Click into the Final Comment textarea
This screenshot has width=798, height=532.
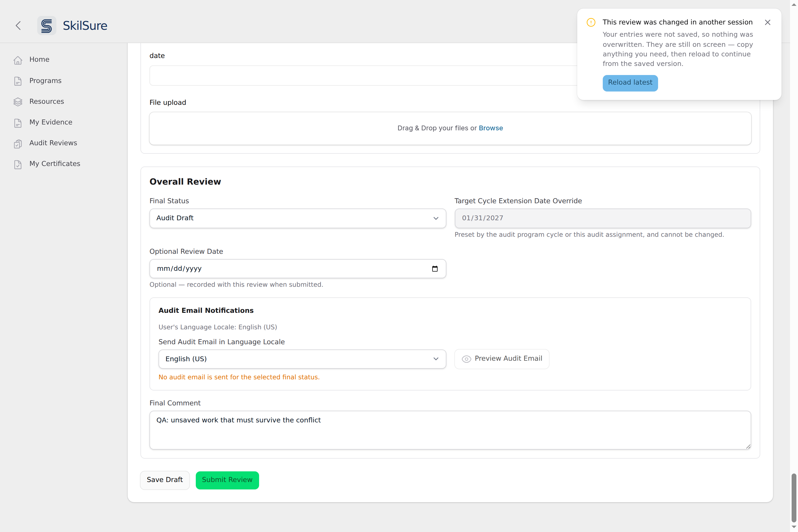(x=450, y=430)
